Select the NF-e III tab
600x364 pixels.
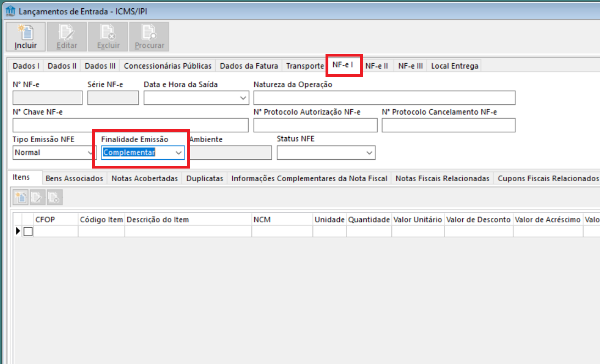(x=410, y=66)
